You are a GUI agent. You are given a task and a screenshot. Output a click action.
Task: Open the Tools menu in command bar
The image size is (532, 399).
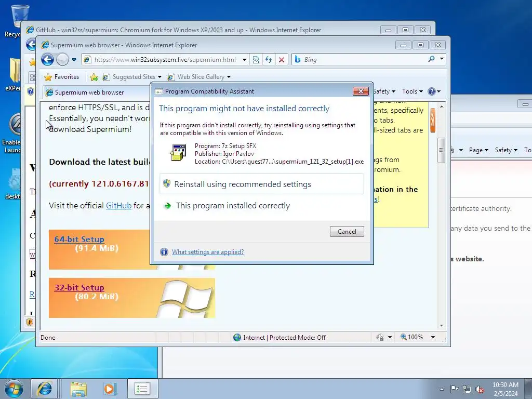[412, 91]
